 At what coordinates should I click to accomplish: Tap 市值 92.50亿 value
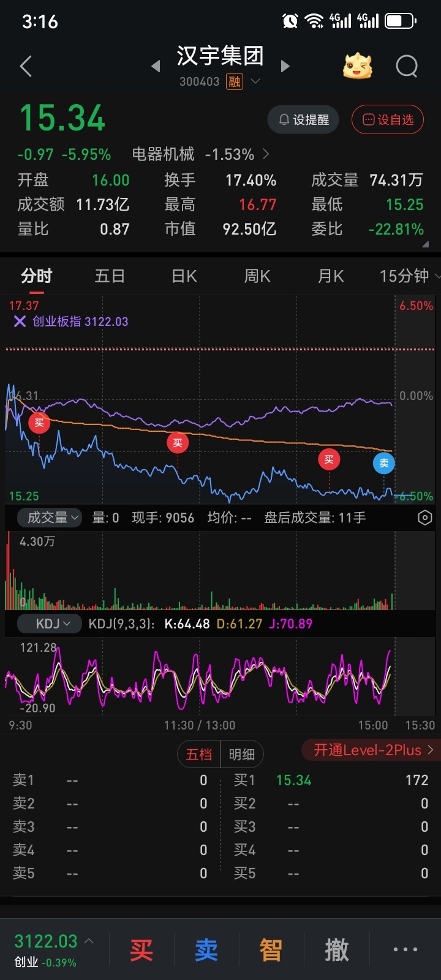250,229
